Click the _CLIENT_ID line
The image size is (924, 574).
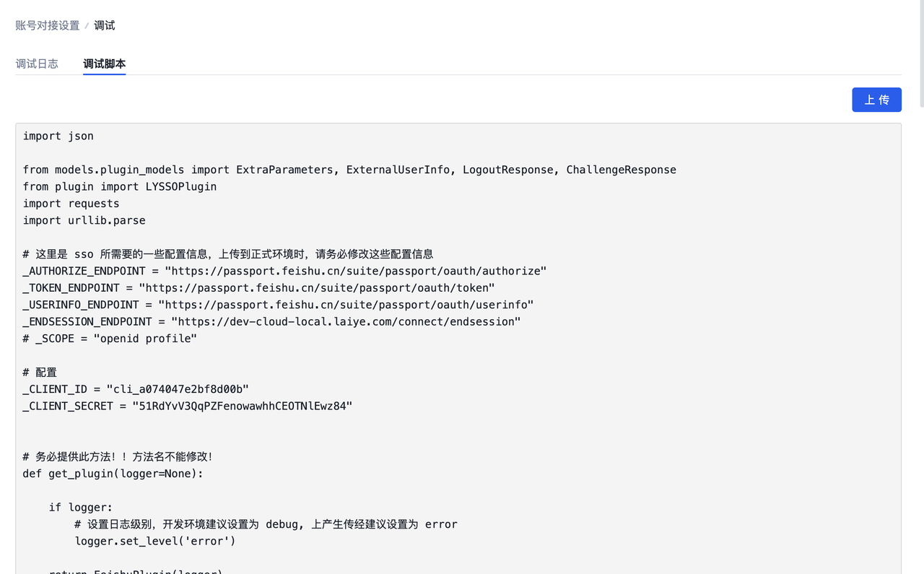pyautogui.click(x=136, y=389)
